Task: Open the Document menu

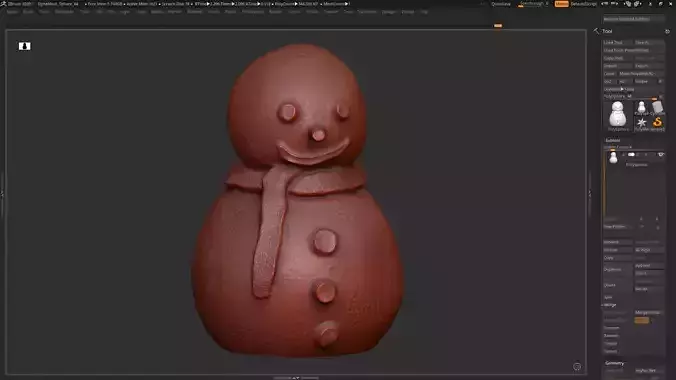Action: click(x=64, y=12)
